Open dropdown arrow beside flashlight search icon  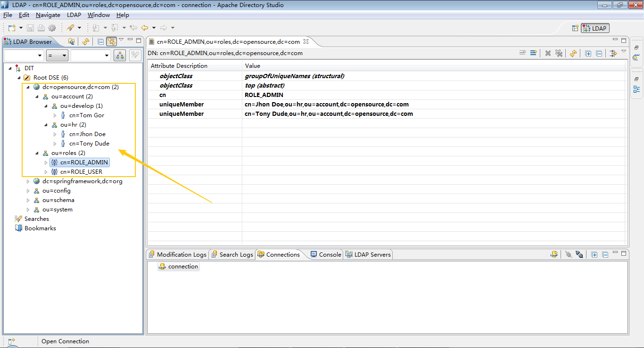(79, 28)
